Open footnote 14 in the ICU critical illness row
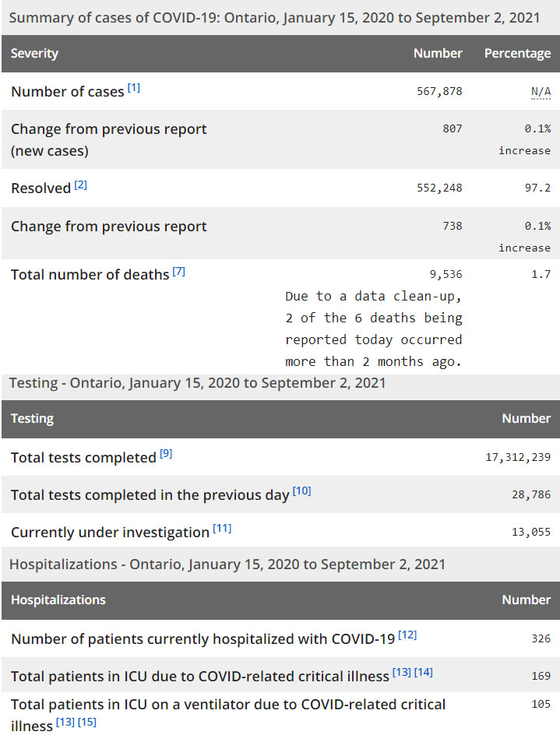 [424, 673]
